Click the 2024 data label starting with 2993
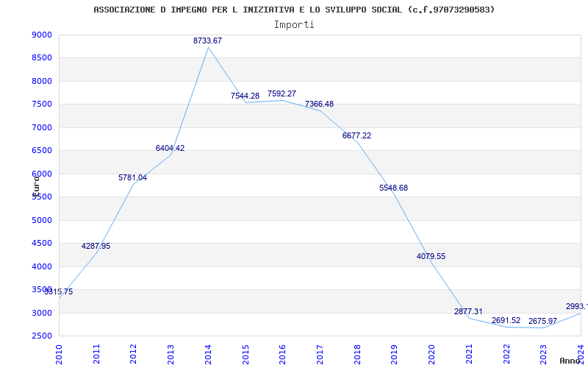This screenshot has height=368, width=588. 577,306
